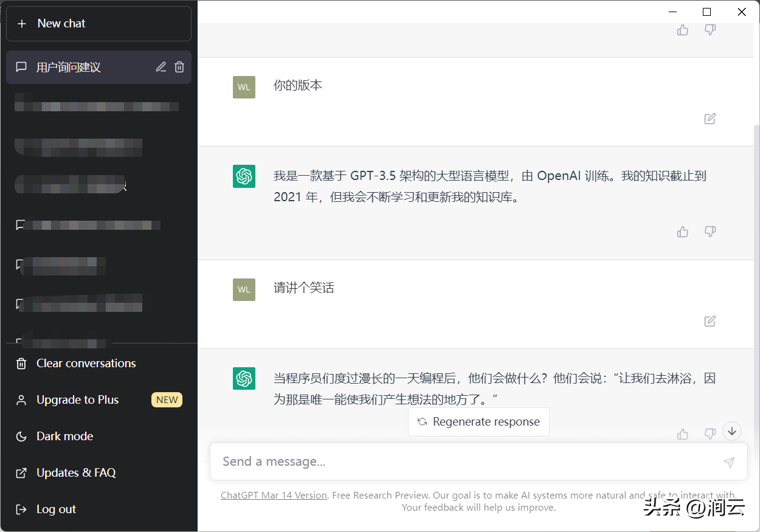The height and width of the screenshot is (532, 760).
Task: Click the text 请讲个笑话
Action: click(304, 288)
